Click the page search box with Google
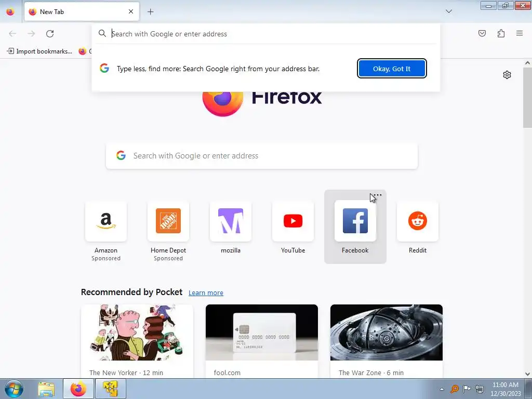Screen dimensions: 532x399 point(262,156)
